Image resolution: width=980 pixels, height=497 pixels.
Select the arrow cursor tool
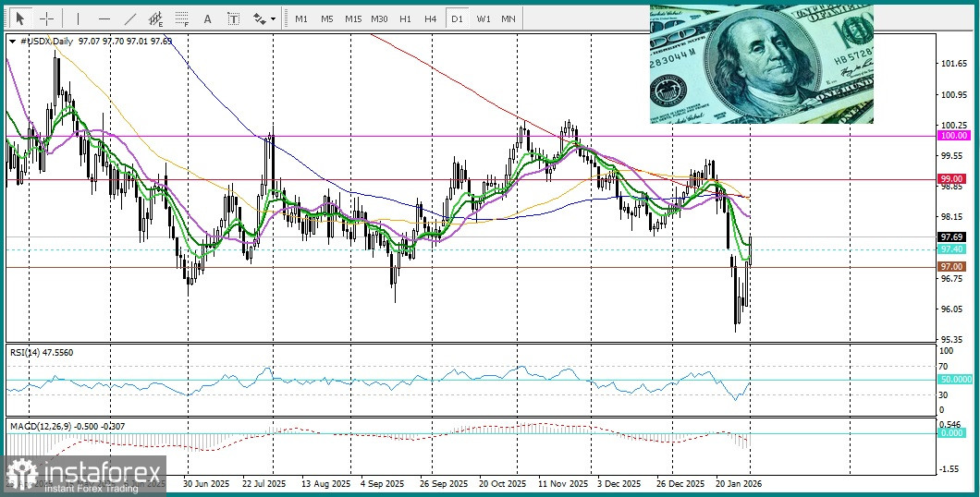20,18
